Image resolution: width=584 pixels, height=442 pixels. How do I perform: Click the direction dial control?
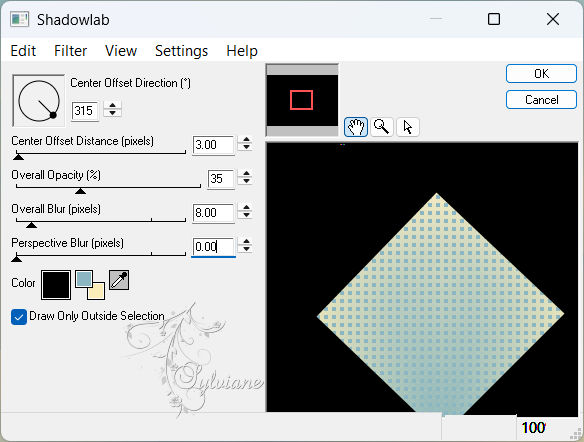pyautogui.click(x=38, y=101)
